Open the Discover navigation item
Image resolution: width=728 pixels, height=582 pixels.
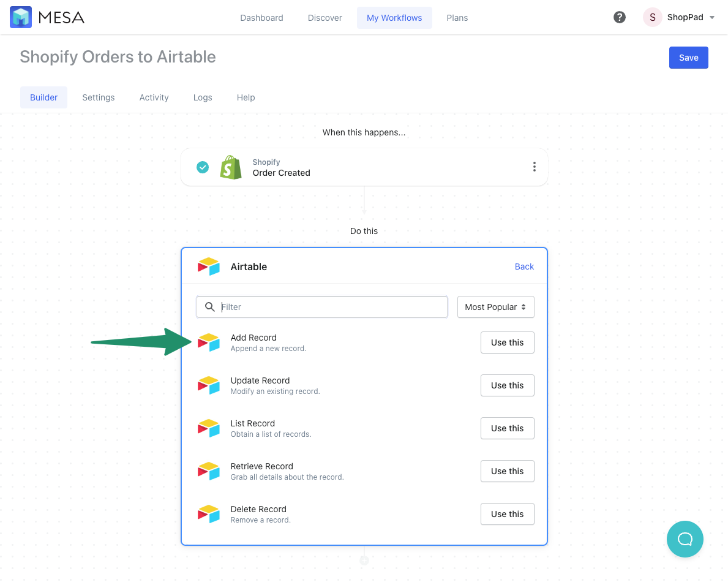click(x=325, y=18)
